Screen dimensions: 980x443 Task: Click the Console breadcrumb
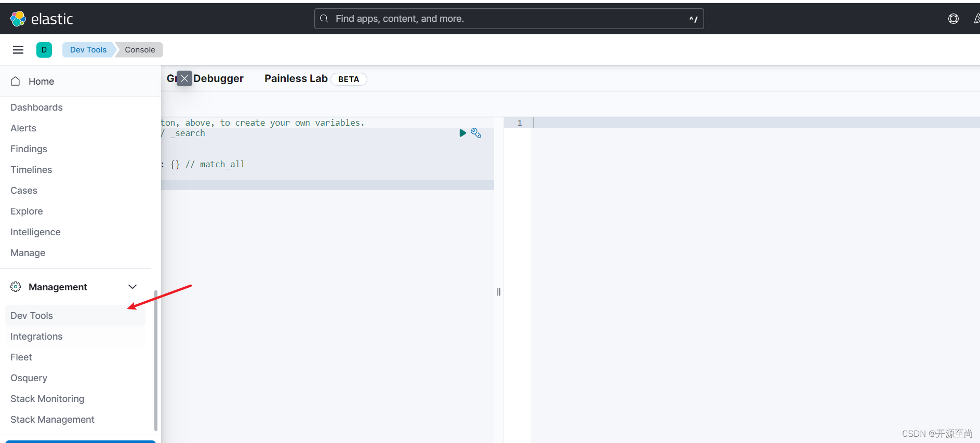pyautogui.click(x=140, y=50)
